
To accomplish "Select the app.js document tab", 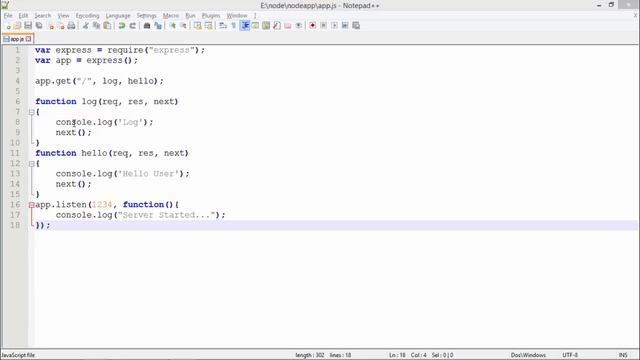I will coord(17,39).
